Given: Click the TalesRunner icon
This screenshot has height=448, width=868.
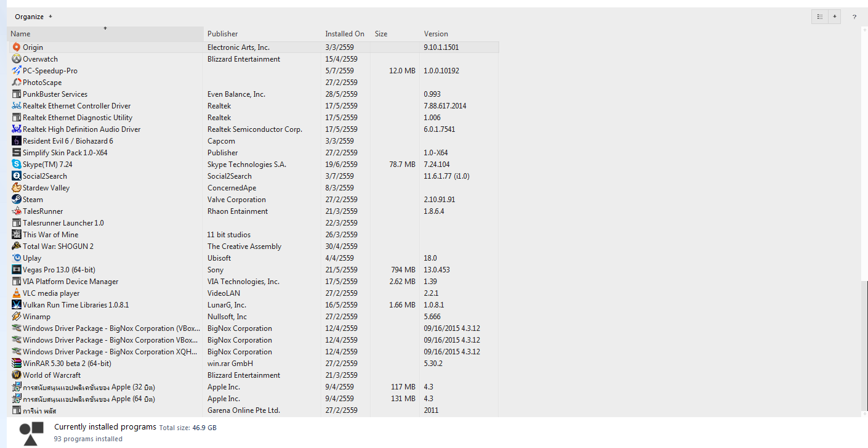Looking at the screenshot, I should [x=17, y=211].
